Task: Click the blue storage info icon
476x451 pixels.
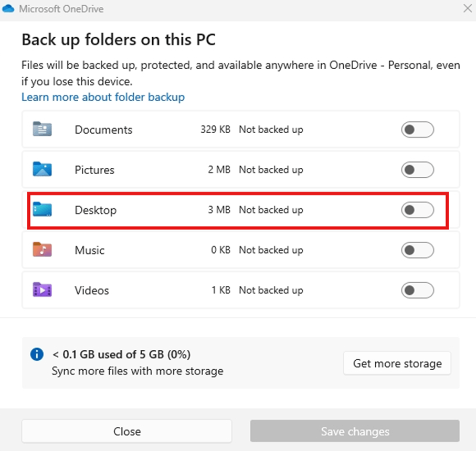Action: point(37,355)
